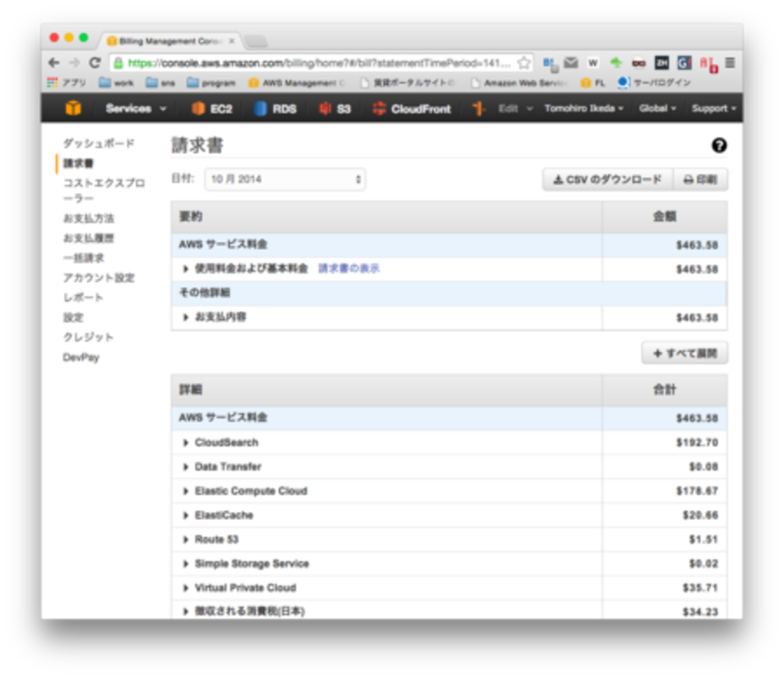Expand the お支払内容 row
Viewport: 784px width, 678px height.
tap(185, 317)
